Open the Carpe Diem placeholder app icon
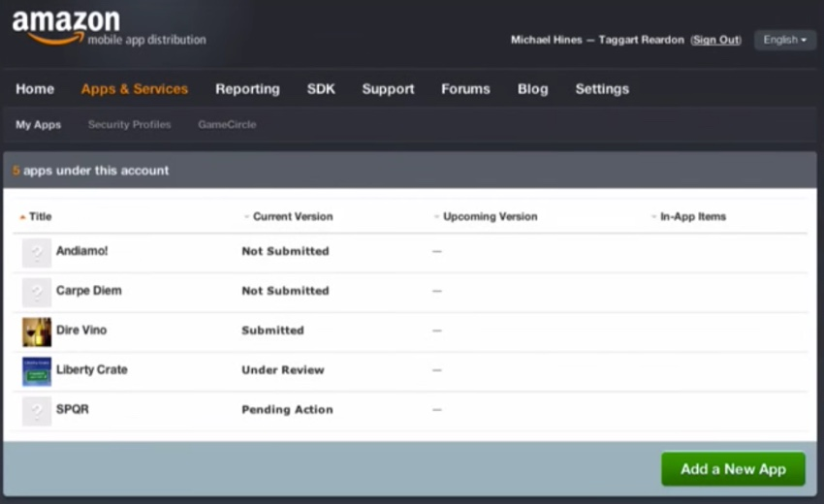 coord(37,292)
